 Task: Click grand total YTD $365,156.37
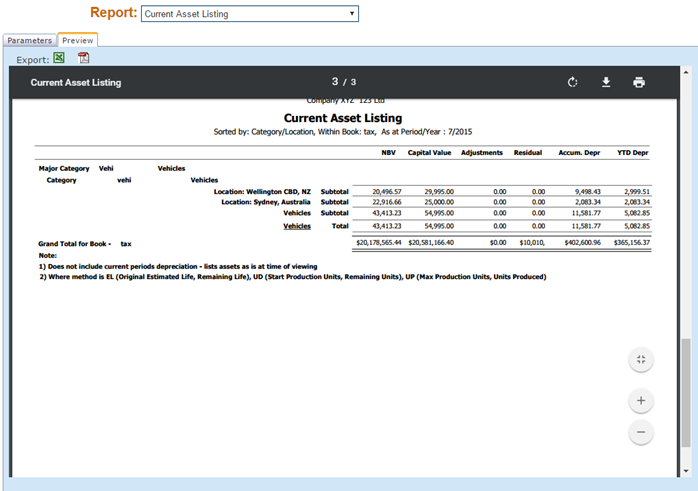(x=632, y=243)
